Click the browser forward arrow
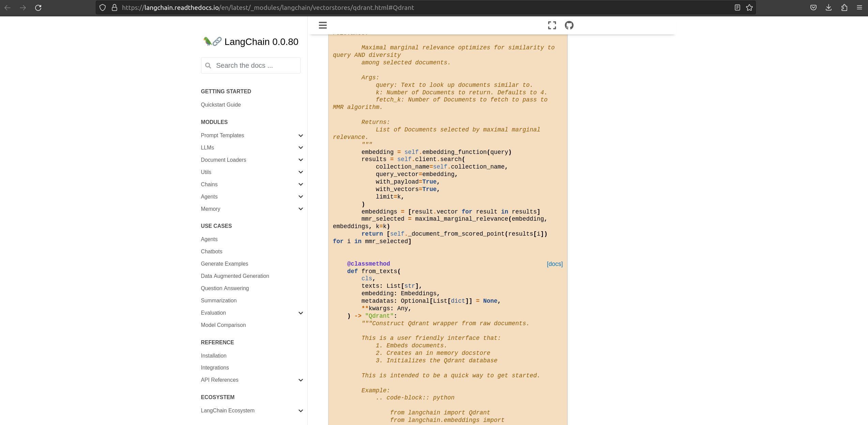This screenshot has width=868, height=425. point(23,7)
